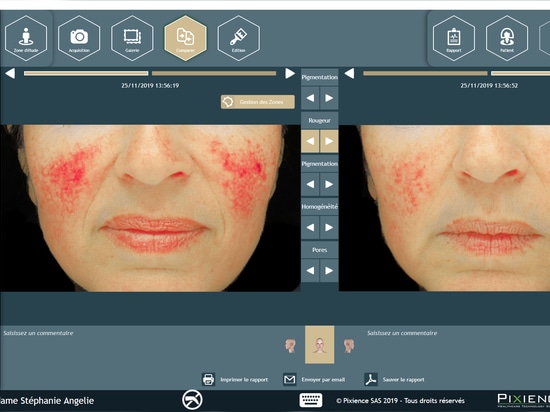This screenshot has height=412, width=550.
Task: Click right arrow under Pores
Action: 329,271
